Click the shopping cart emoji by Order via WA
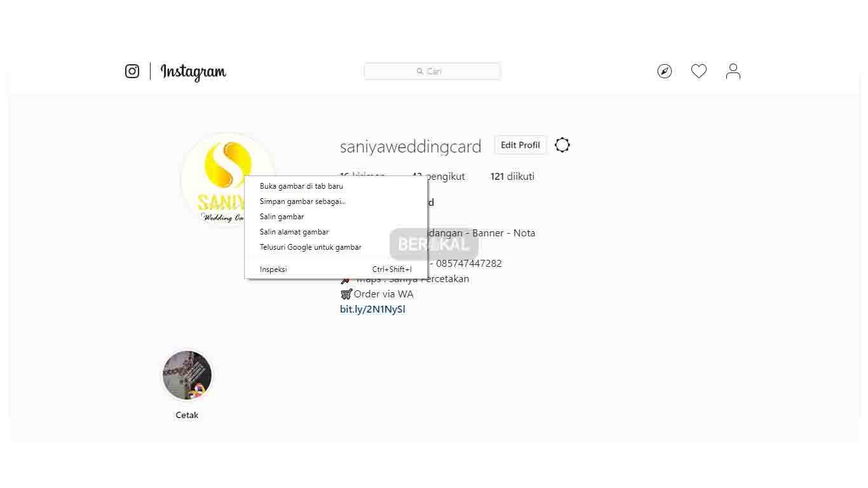This screenshot has height=488, width=868. 346,294
